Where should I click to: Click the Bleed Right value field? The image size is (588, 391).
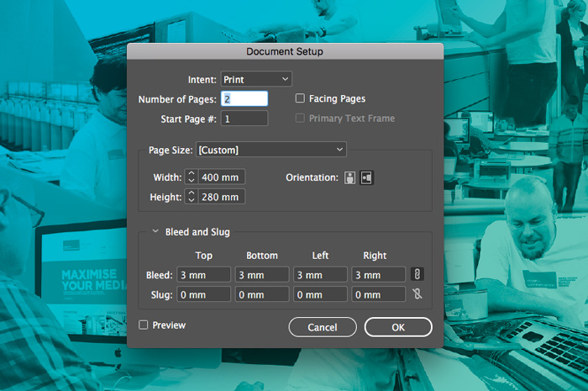[379, 274]
